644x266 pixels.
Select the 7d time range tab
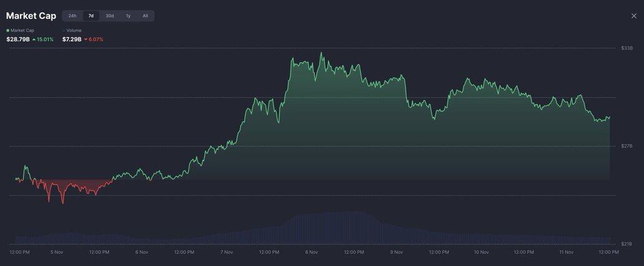click(91, 16)
